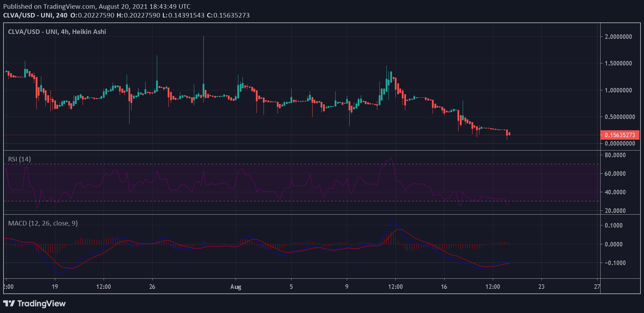
Task: Click the 1.5000000 price axis label
Action: [x=618, y=63]
